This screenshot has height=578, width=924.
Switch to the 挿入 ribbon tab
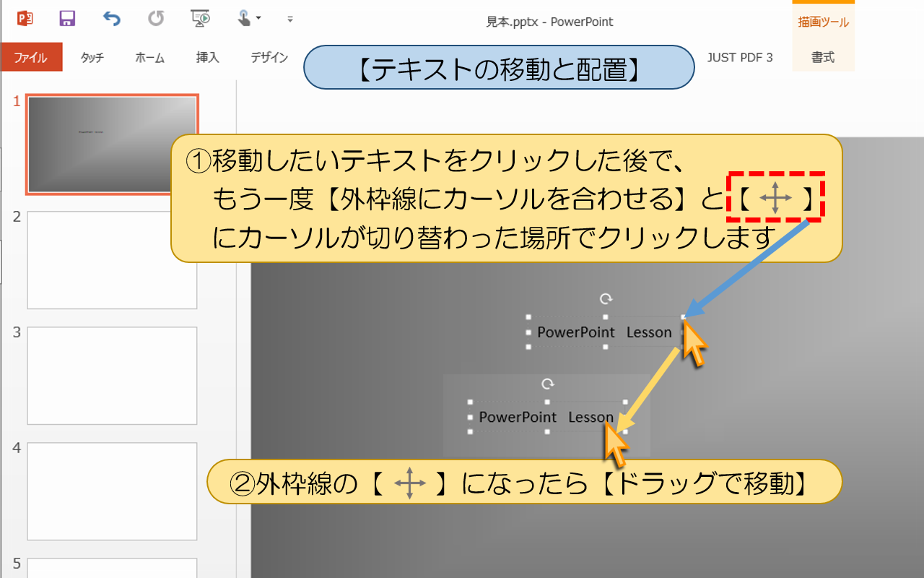(x=208, y=57)
